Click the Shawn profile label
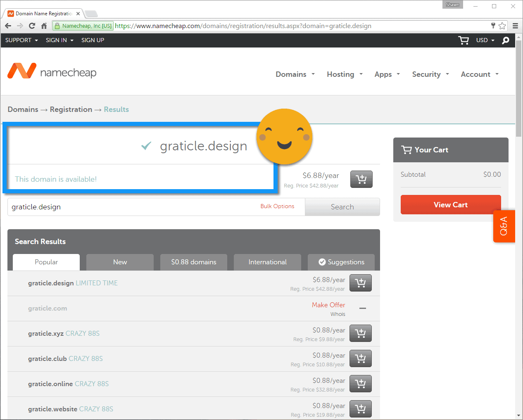523x420 pixels. [453, 5]
